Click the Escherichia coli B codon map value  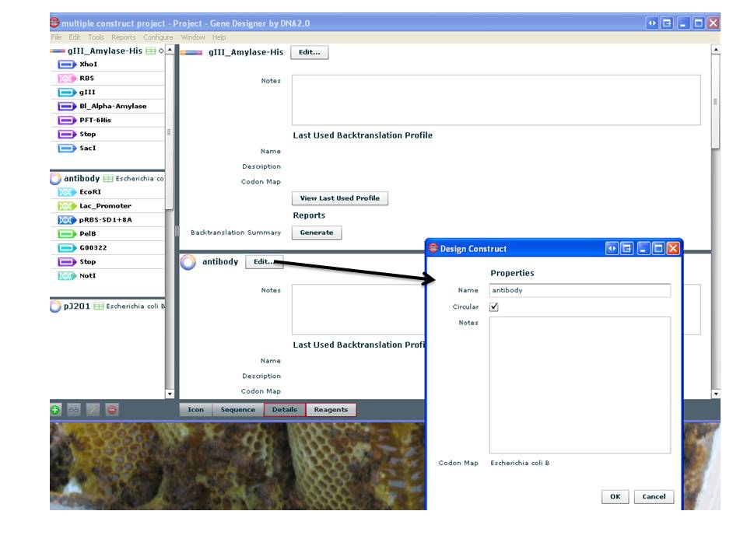click(x=520, y=463)
